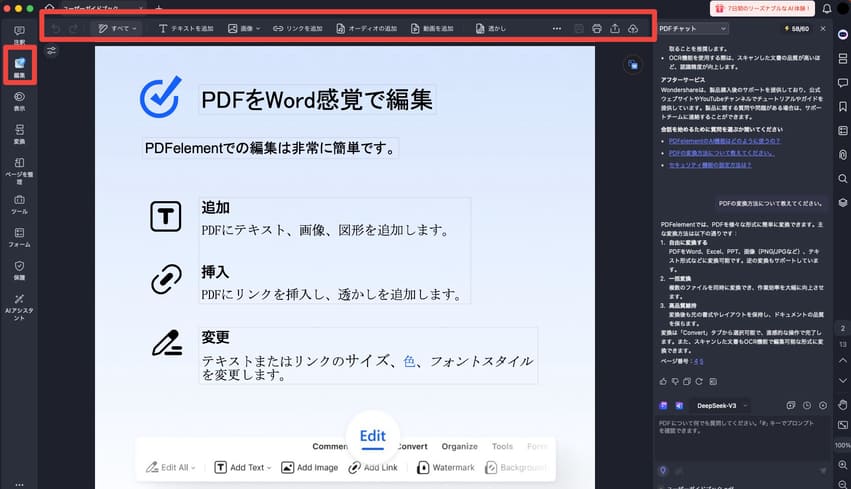The height and width of the screenshot is (489, 851).
Task: Open page thumbnails panel in right strip
Action: click(x=843, y=58)
